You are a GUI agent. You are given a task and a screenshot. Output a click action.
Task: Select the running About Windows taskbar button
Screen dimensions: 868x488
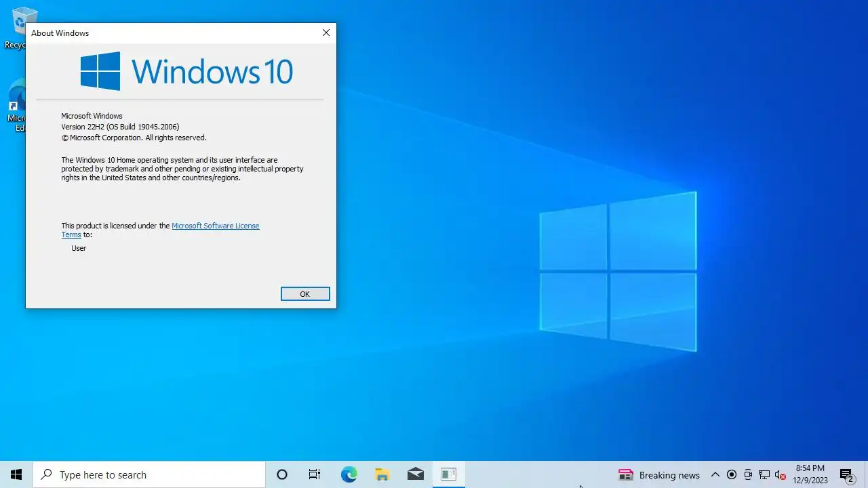coord(448,474)
